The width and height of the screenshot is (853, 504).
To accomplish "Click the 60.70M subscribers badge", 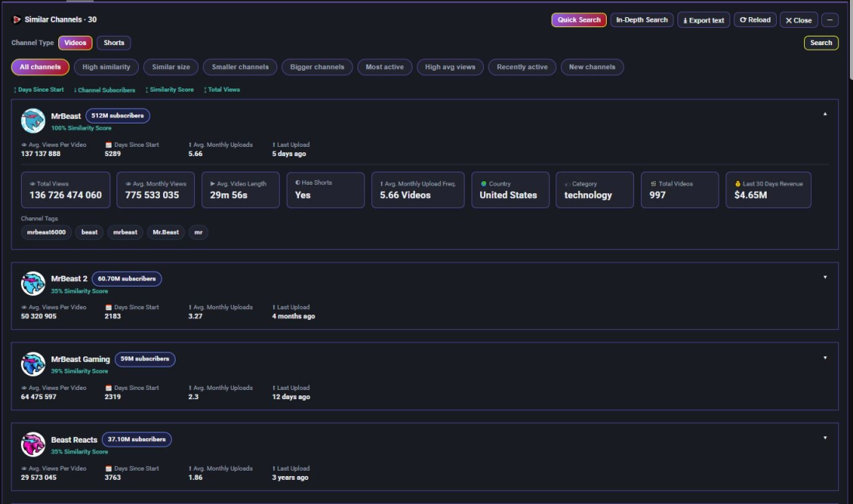I will [x=127, y=278].
